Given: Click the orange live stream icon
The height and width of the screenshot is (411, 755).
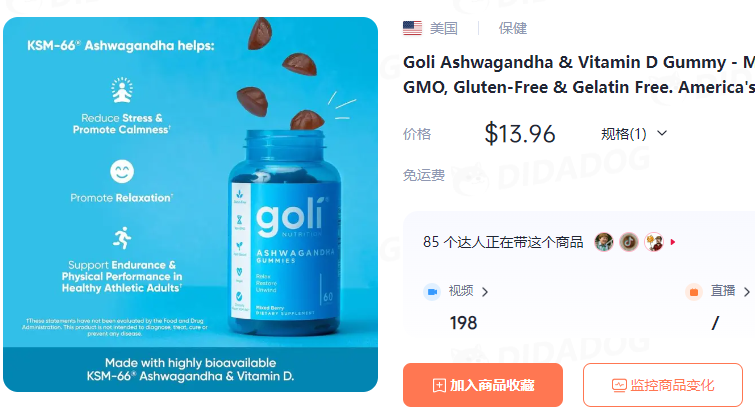Looking at the screenshot, I should [694, 292].
